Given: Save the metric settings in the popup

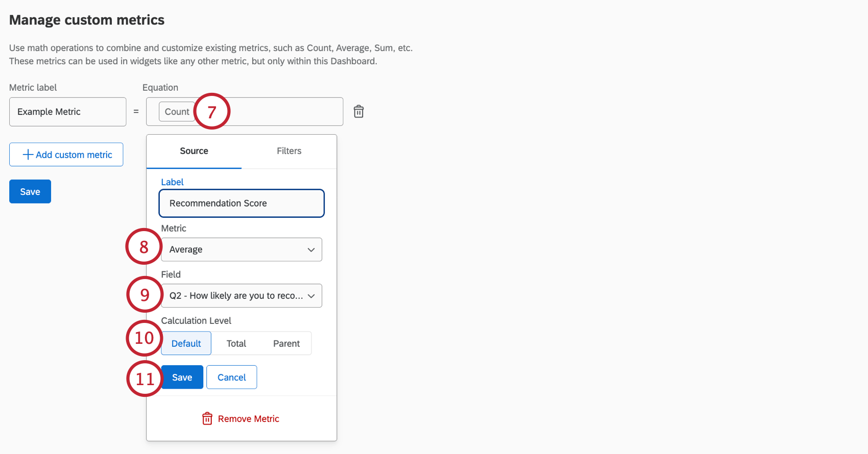Looking at the screenshot, I should click(182, 377).
